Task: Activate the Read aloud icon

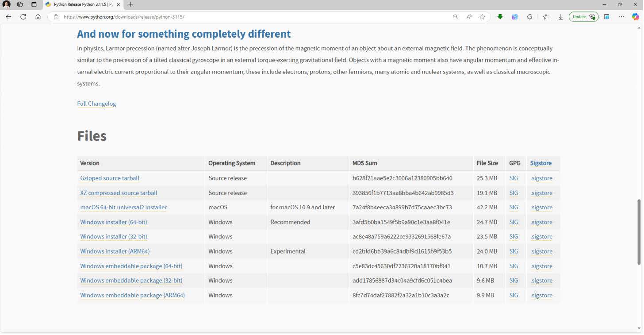Action: point(469,17)
